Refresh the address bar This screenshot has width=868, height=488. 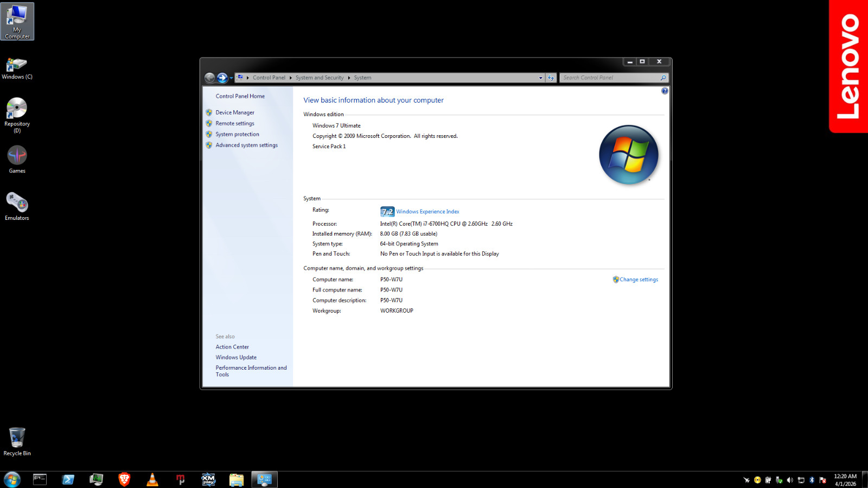[x=551, y=78]
